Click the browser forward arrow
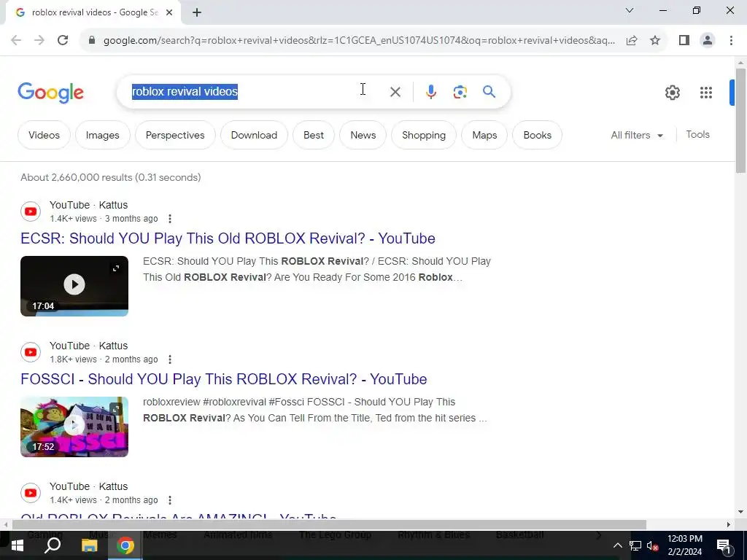Viewport: 747px width, 560px height. pos(39,41)
